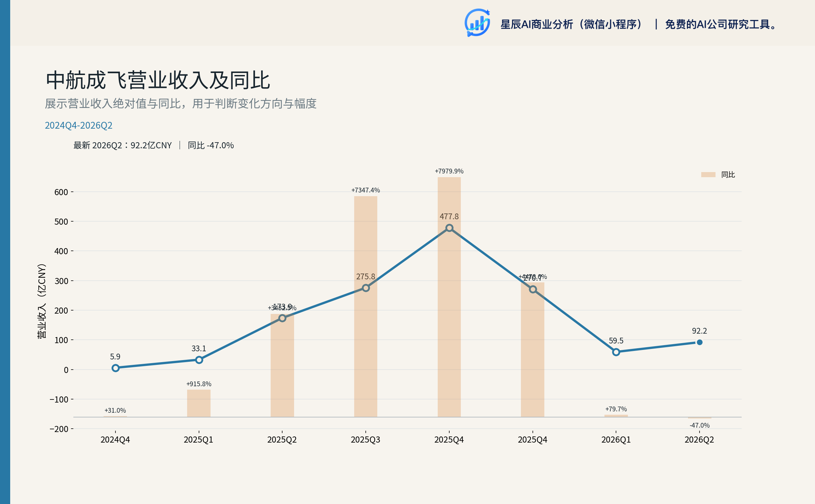This screenshot has width=815, height=504.
Task: Click the summary text 同比 -47.0%
Action: coord(211,145)
